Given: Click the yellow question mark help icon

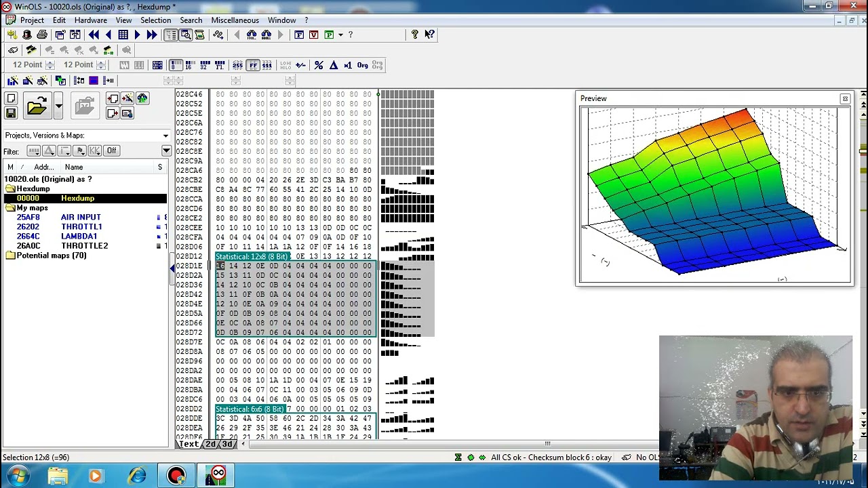Looking at the screenshot, I should [414, 35].
